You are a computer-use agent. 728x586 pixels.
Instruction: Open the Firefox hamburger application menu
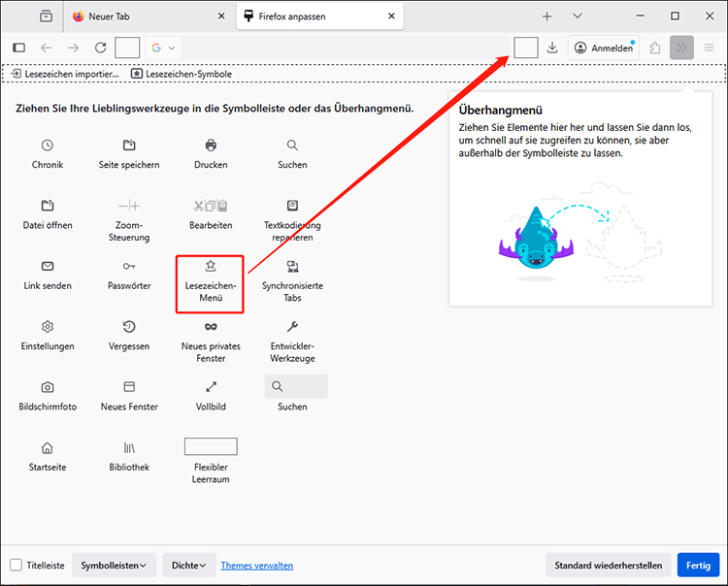coord(710,48)
